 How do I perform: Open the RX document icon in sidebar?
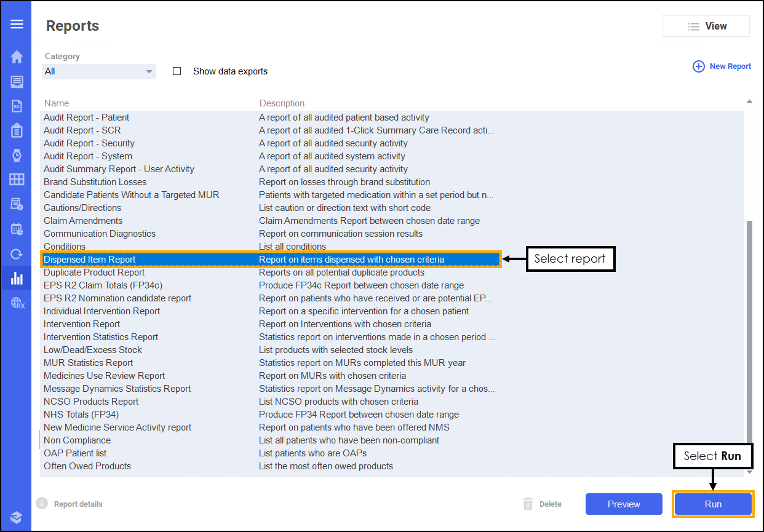17,106
